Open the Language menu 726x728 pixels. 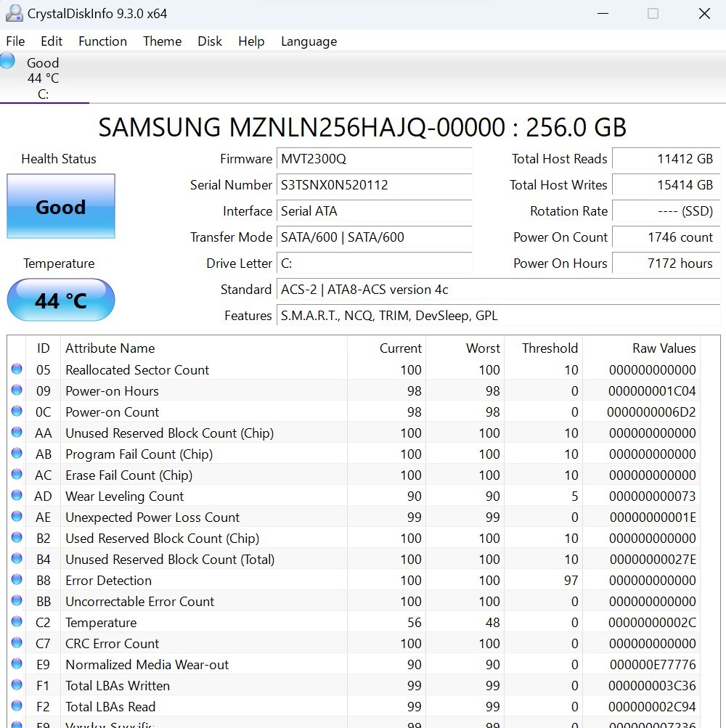pos(309,41)
